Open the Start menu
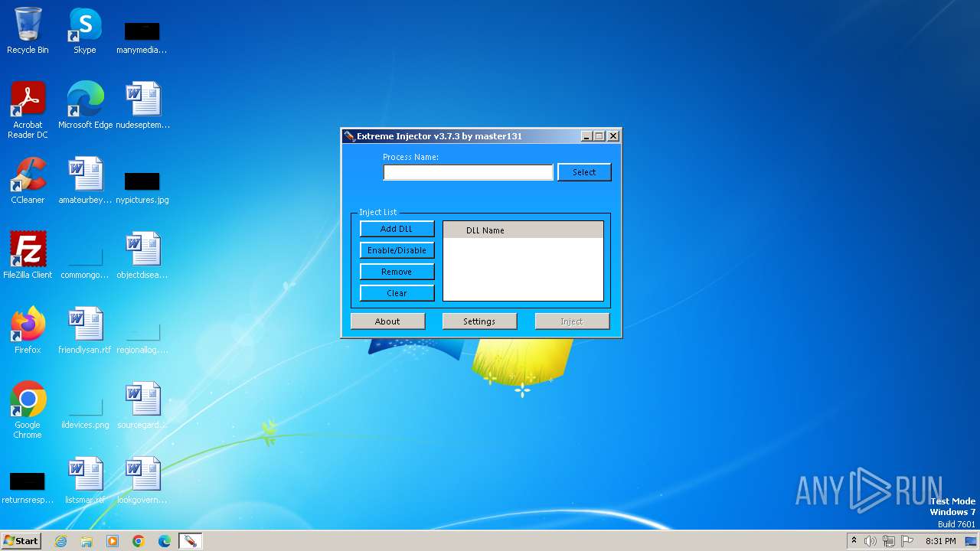 (21, 541)
